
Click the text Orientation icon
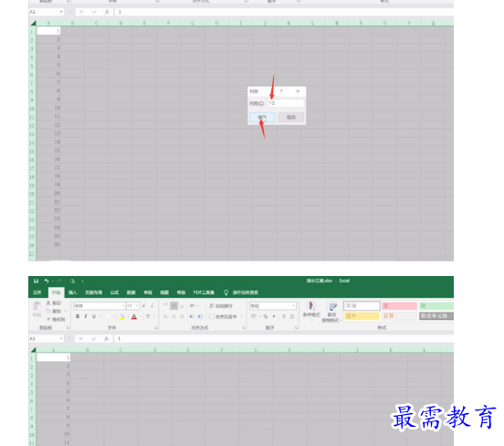click(192, 305)
